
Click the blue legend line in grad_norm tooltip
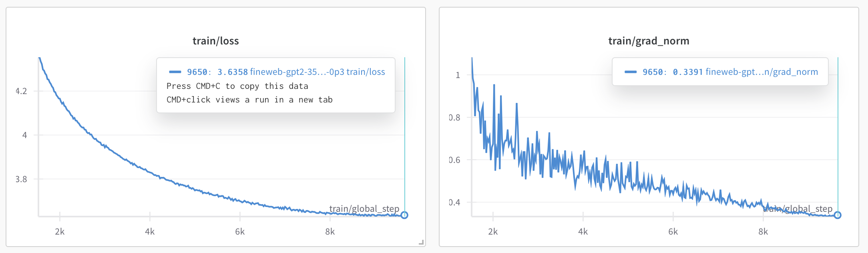(631, 72)
